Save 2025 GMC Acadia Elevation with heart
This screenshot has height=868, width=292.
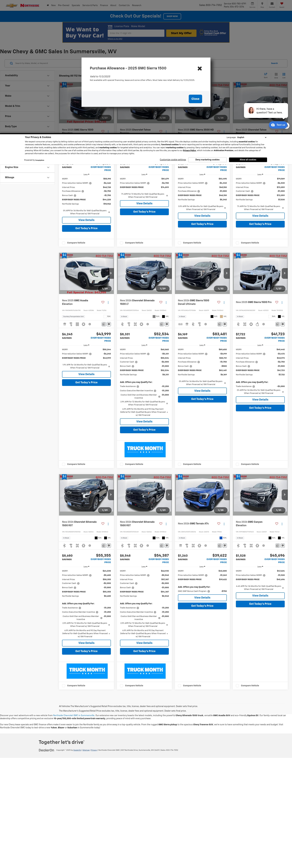coord(103,302)
